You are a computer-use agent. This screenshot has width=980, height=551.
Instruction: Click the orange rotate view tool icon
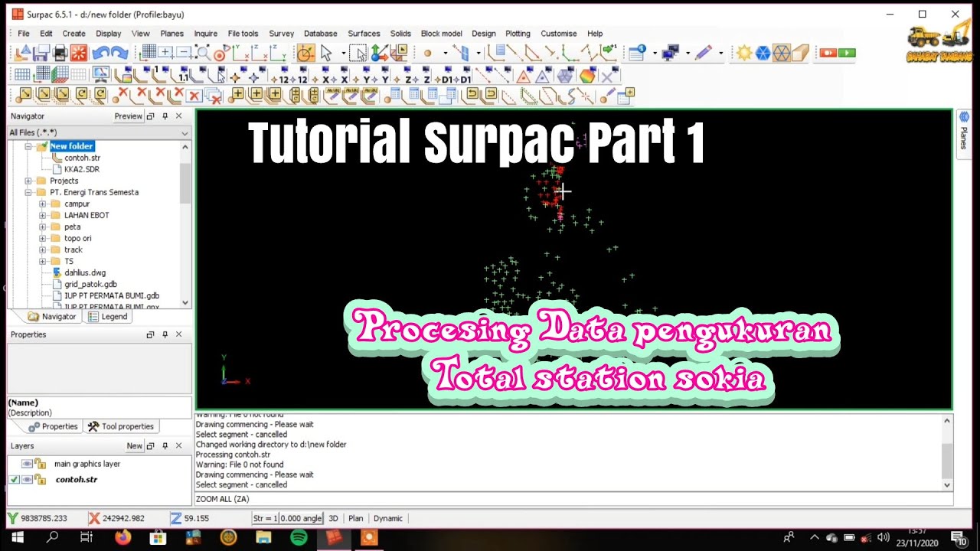point(305,53)
